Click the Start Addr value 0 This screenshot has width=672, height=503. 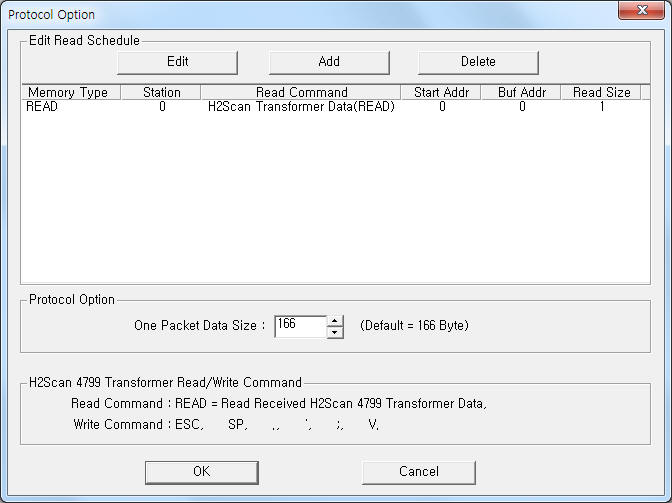point(442,106)
